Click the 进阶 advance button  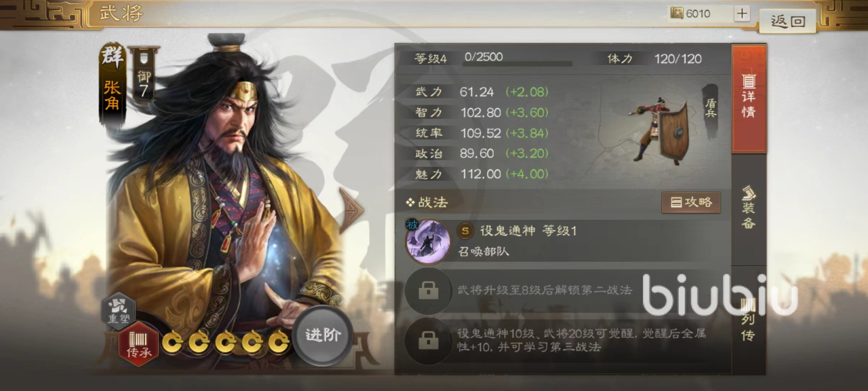point(323,336)
